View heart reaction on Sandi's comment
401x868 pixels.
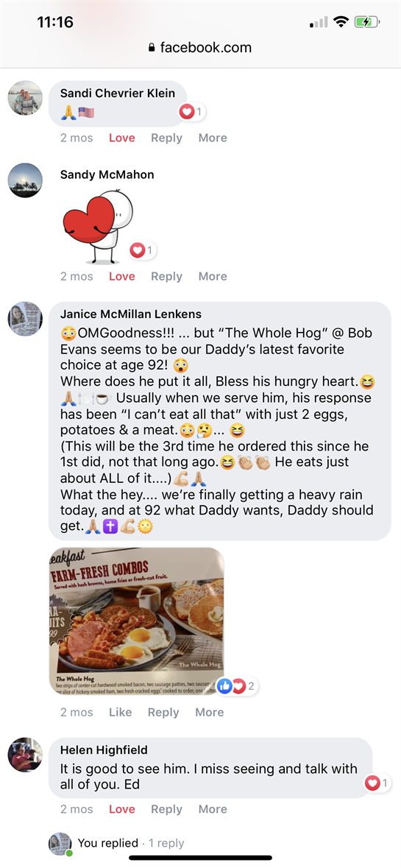(192, 113)
